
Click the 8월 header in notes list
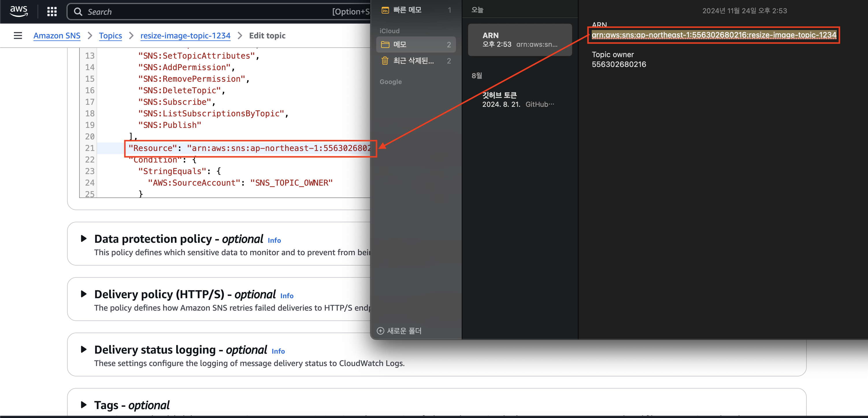(x=477, y=76)
